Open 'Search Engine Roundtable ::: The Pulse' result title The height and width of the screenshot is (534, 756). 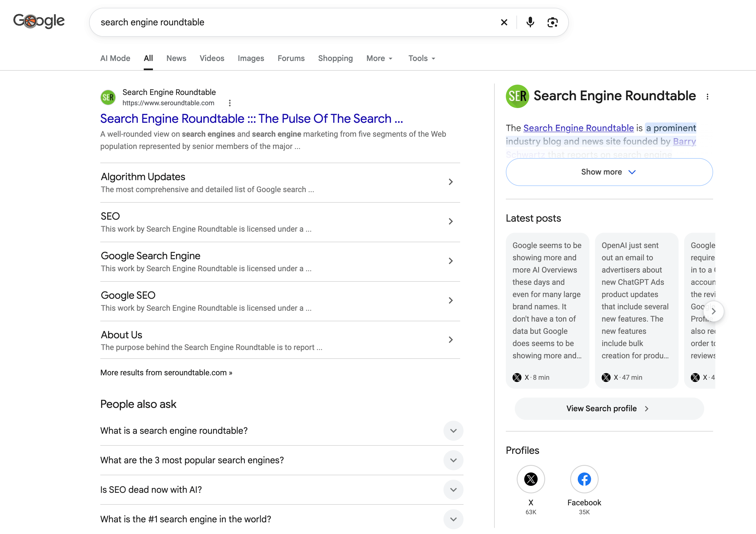[x=252, y=118]
